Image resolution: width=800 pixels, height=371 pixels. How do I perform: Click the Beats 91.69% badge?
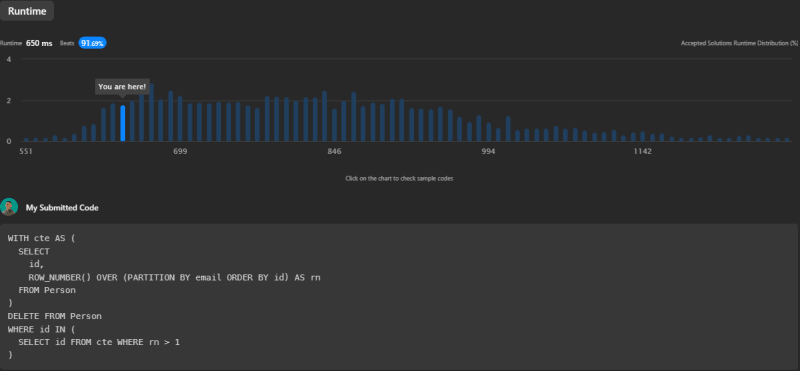[x=92, y=43]
